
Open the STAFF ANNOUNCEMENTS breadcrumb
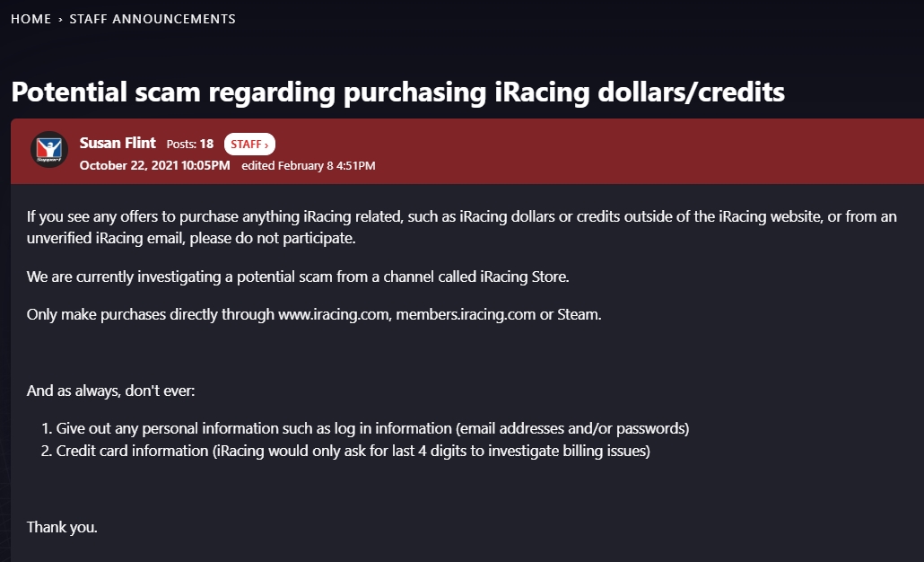click(152, 19)
